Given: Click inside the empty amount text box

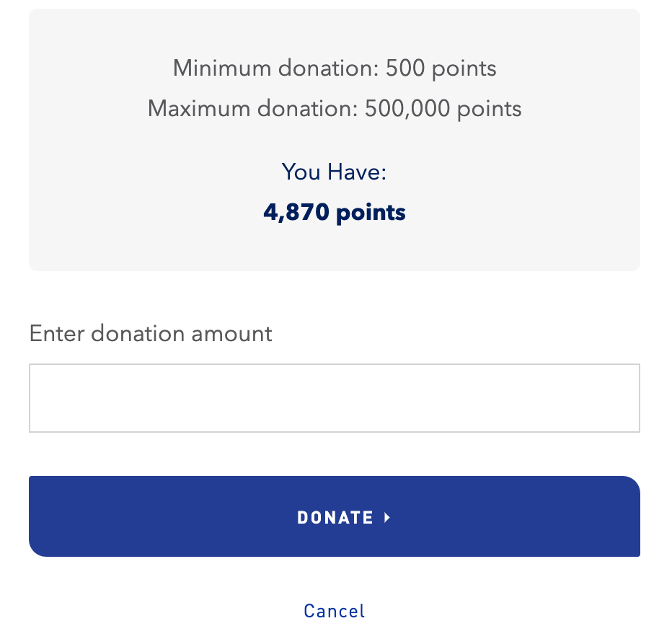Looking at the screenshot, I should coord(334,397).
